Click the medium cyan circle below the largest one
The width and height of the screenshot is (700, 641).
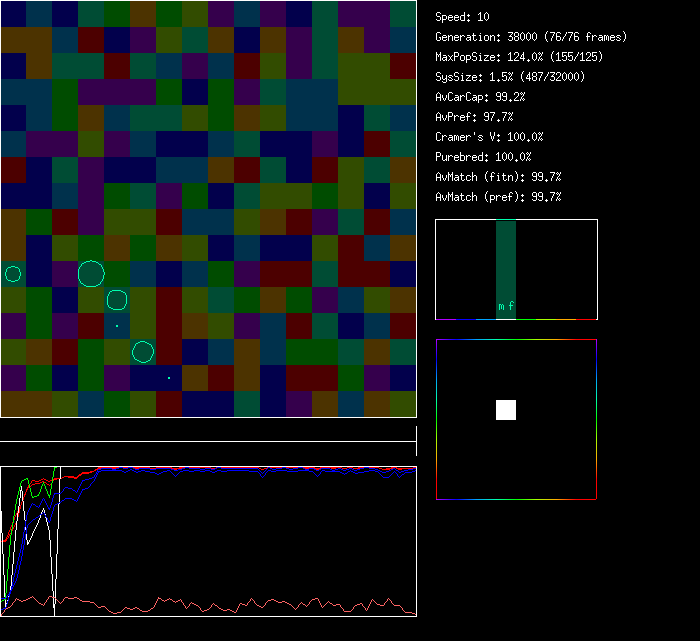pyautogui.click(x=117, y=300)
